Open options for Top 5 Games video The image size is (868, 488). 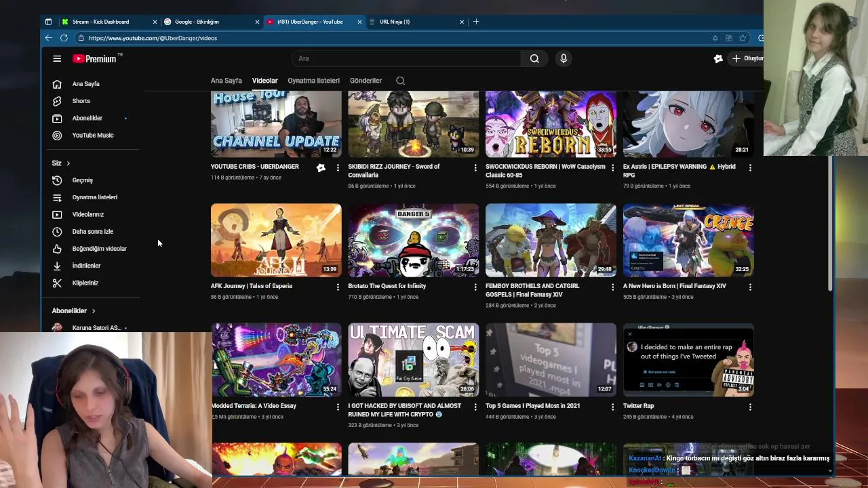coord(612,407)
